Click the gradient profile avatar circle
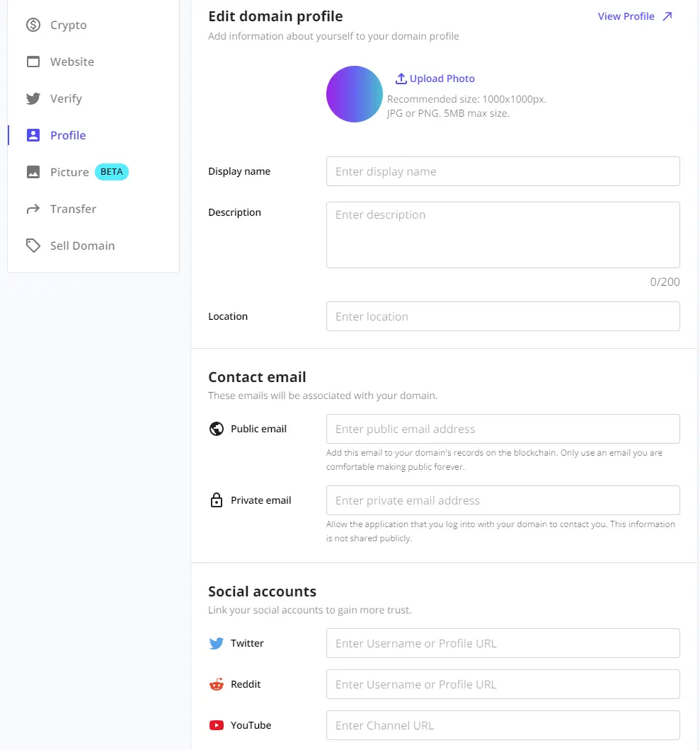Image resolution: width=700 pixels, height=750 pixels. (354, 94)
